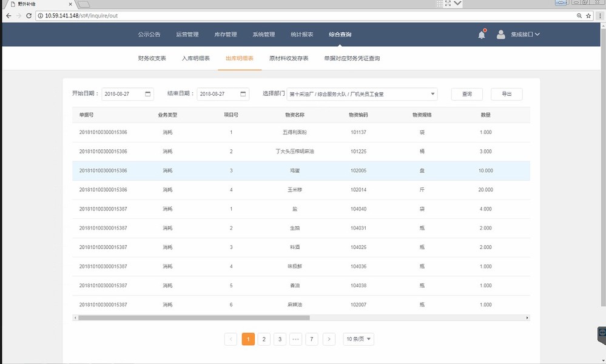Open a new browser tab
The height and width of the screenshot is (364, 606).
pos(84,4)
